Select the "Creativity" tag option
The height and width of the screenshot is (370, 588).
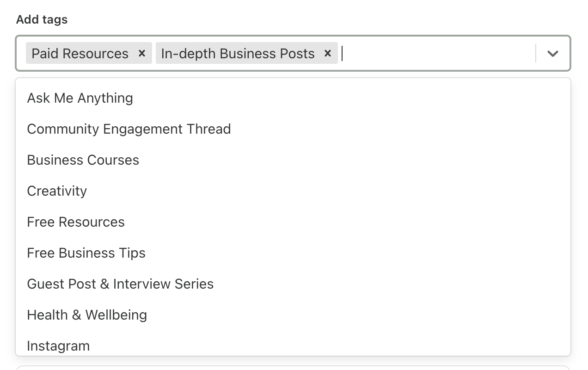[57, 191]
